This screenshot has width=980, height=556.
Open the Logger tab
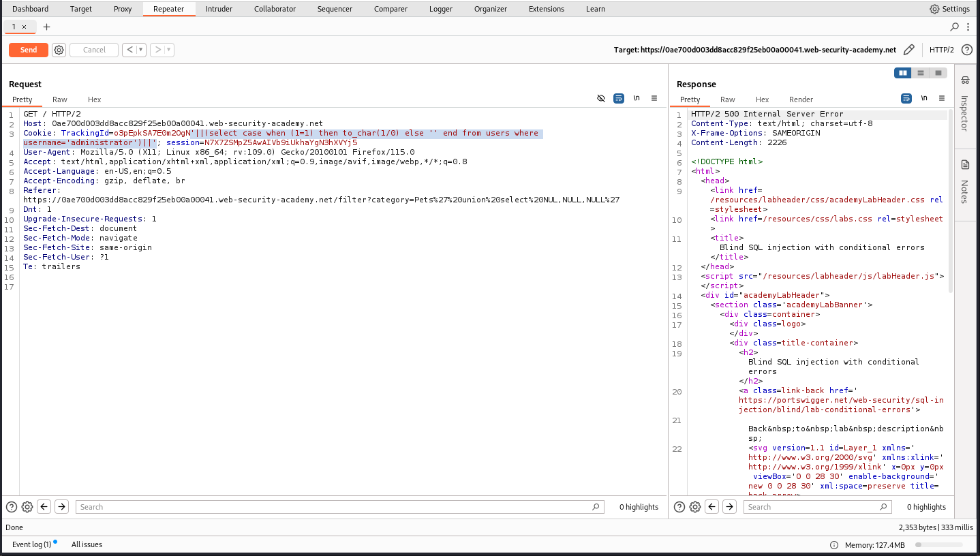tap(441, 9)
